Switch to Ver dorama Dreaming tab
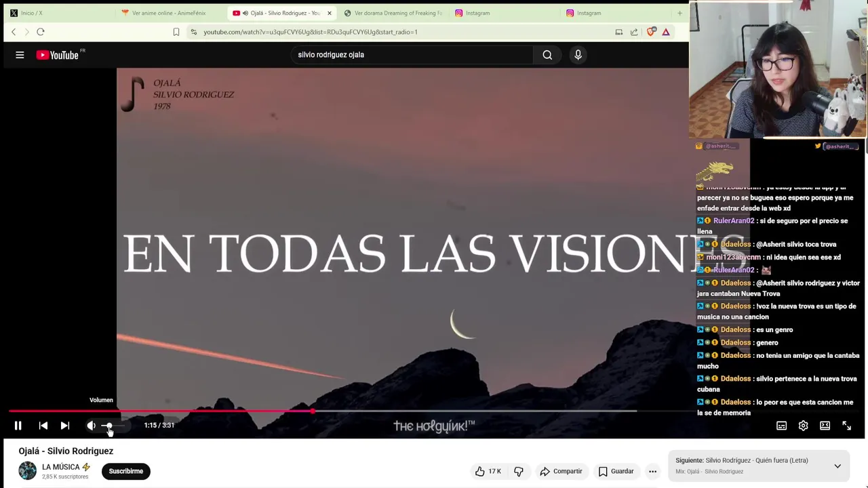Screen dimensions: 868x488 [393, 13]
